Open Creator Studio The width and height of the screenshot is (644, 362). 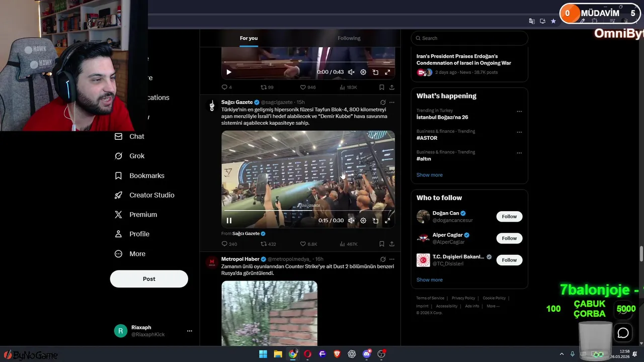point(144,195)
